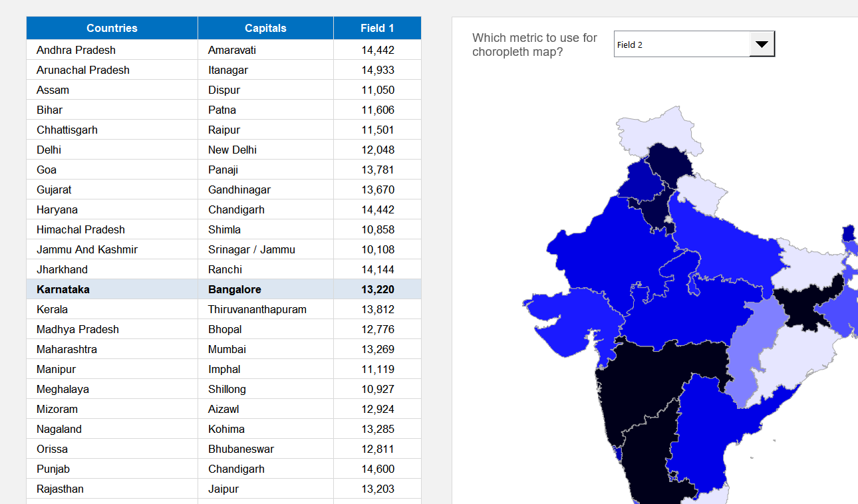Click the dropdown arrow showing Field 2

(761, 43)
